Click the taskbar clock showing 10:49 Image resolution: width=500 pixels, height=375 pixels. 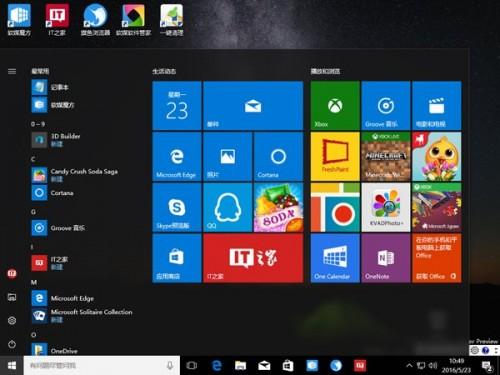point(457,365)
